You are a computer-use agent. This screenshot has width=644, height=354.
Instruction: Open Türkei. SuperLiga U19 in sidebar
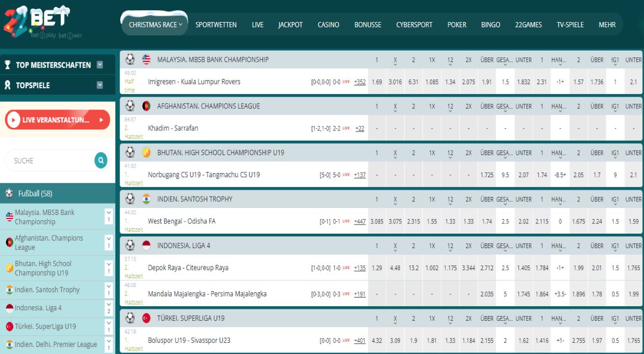[x=46, y=326]
